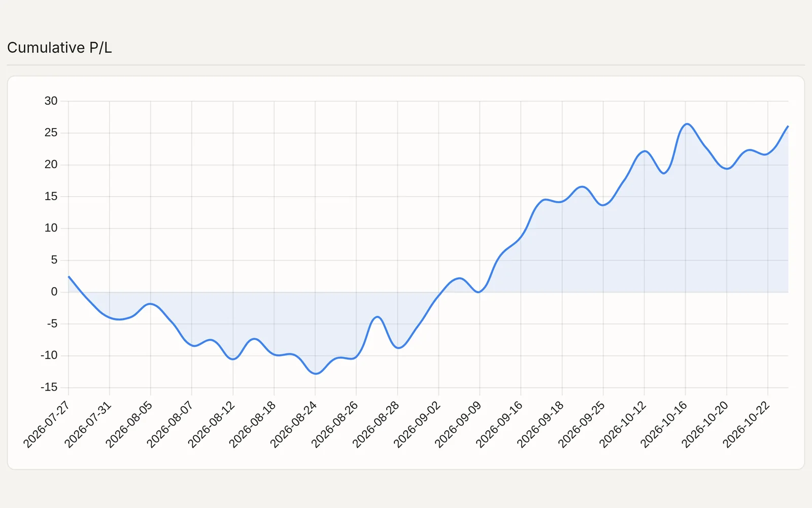812x508 pixels.
Task: Click the 30 y-axis value
Action: tap(51, 101)
